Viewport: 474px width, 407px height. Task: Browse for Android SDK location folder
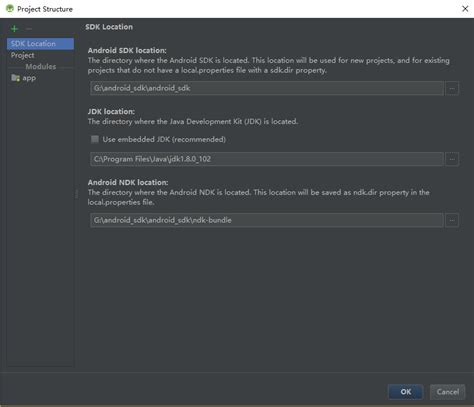[452, 88]
